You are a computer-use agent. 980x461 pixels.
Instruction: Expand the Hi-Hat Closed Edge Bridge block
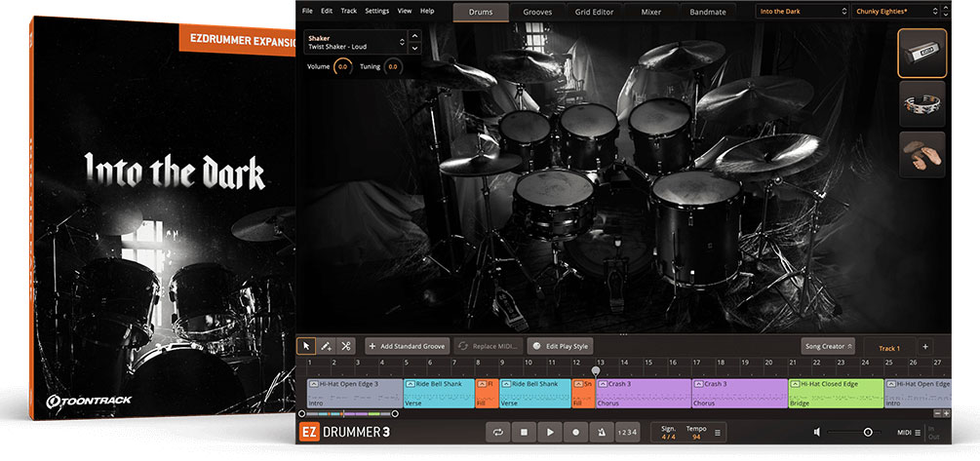(795, 384)
